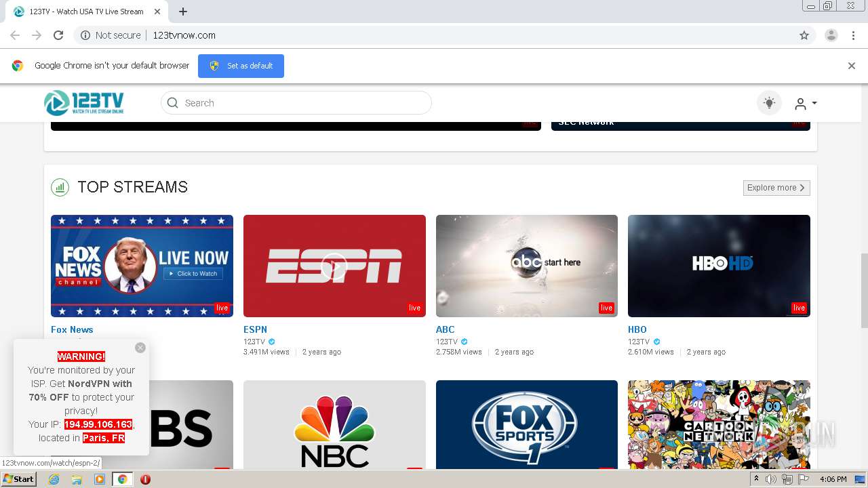Click the Action Center flag icon

point(804,479)
